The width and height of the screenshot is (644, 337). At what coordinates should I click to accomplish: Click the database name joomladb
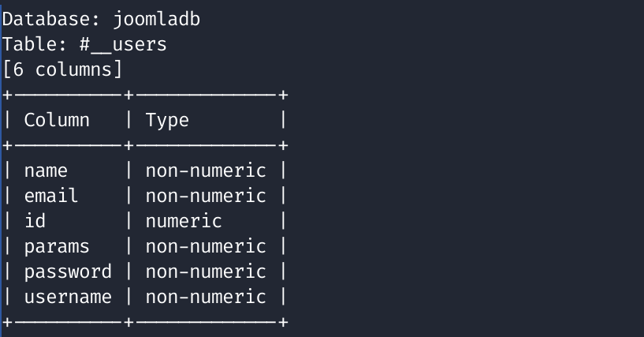pos(157,20)
